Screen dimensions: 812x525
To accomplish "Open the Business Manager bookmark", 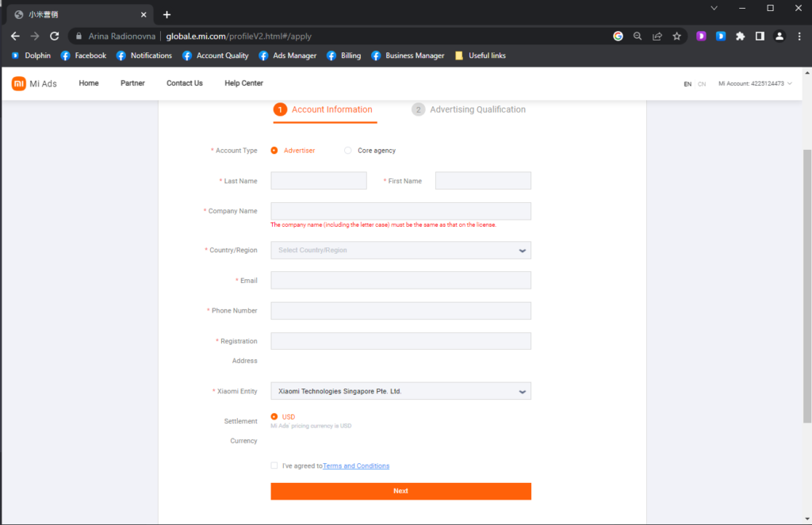I will 408,56.
